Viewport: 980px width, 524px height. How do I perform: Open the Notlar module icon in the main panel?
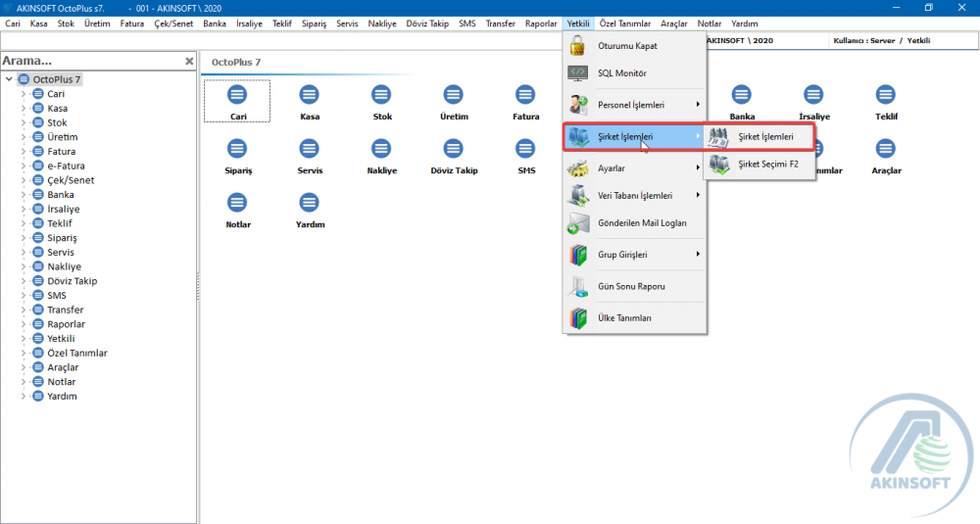pyautogui.click(x=237, y=203)
